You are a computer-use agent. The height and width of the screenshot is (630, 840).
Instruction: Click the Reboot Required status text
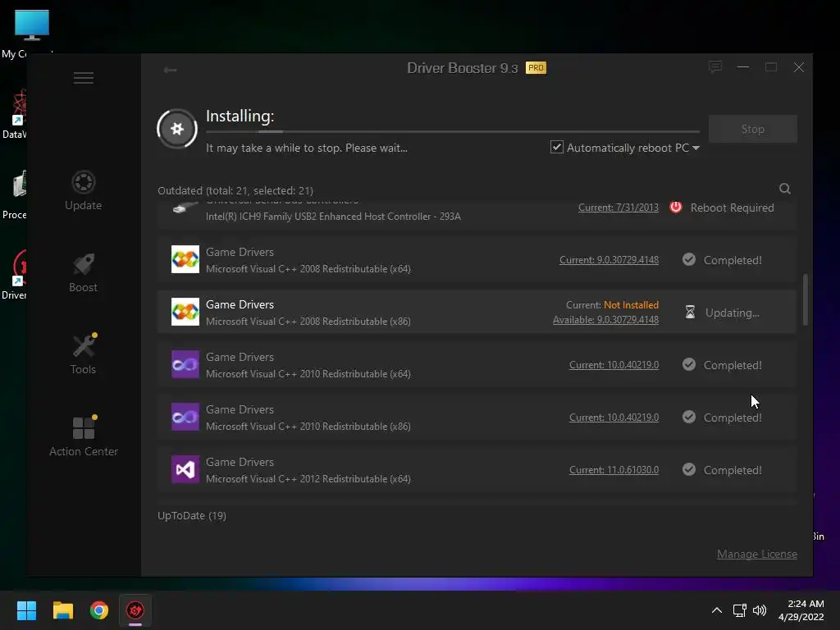[x=732, y=208]
